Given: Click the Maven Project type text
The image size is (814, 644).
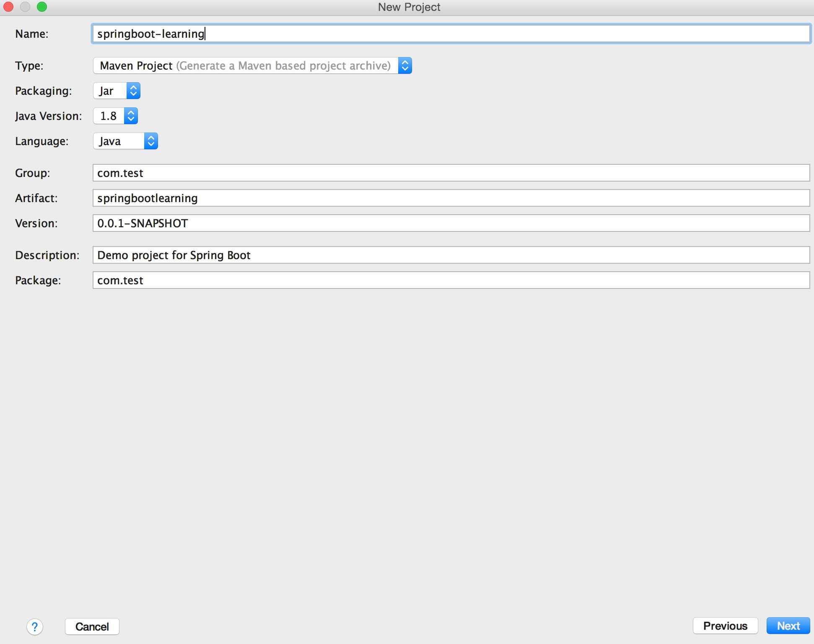Looking at the screenshot, I should 136,66.
